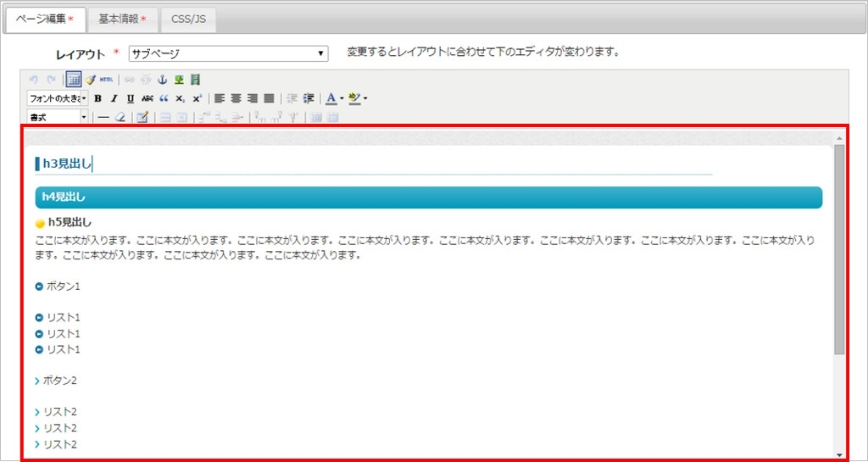The height and width of the screenshot is (462, 868).
Task: Remove formatting with the eraser icon
Action: tap(120, 118)
